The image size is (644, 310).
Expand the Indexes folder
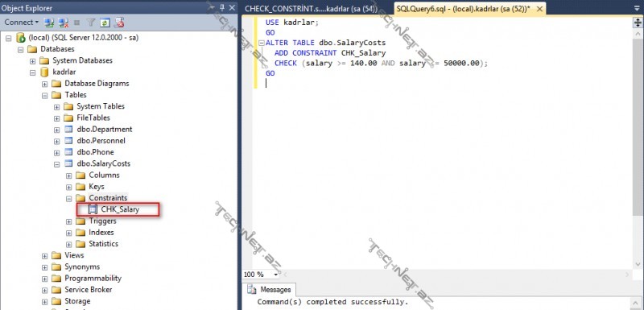click(x=69, y=234)
